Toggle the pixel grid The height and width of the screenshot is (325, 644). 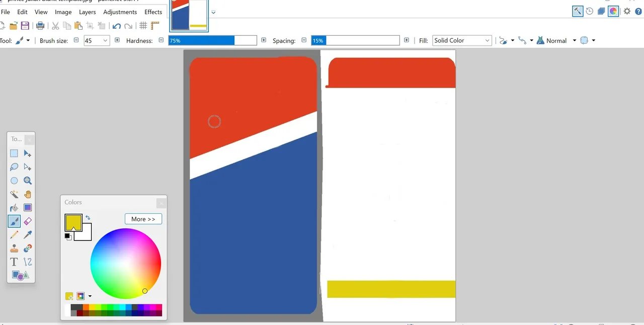(x=143, y=26)
